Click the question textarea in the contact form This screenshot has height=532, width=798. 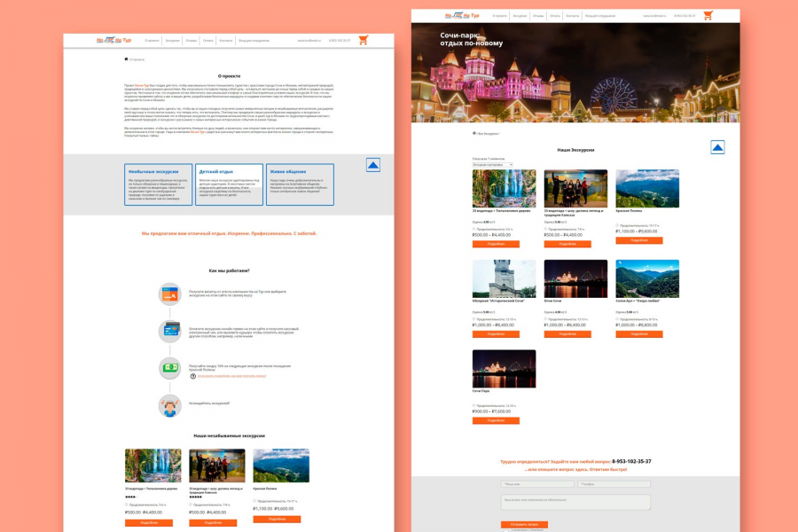[x=575, y=503]
